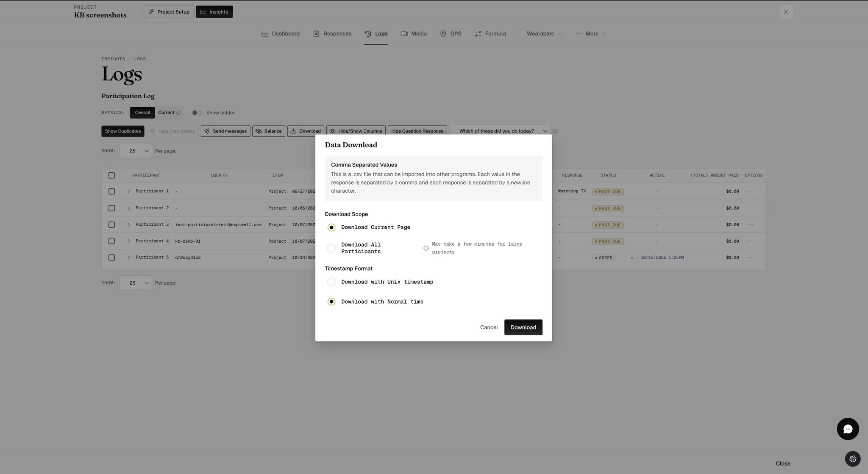Open options menu for Participant 5 row
Screen dimensions: 868x474
tap(750, 258)
